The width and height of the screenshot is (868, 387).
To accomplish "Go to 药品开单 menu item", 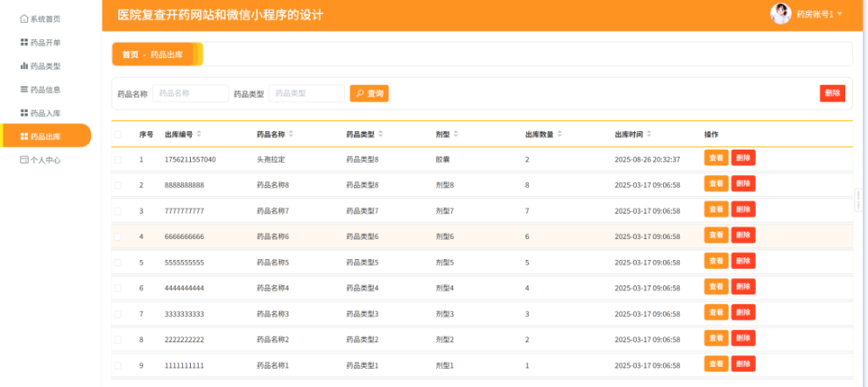I will click(46, 43).
